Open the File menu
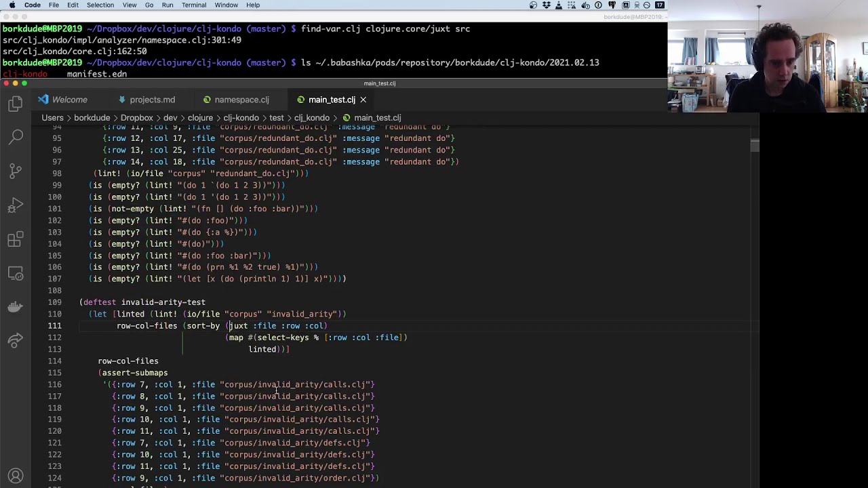This screenshot has width=868, height=488. pos(54,5)
